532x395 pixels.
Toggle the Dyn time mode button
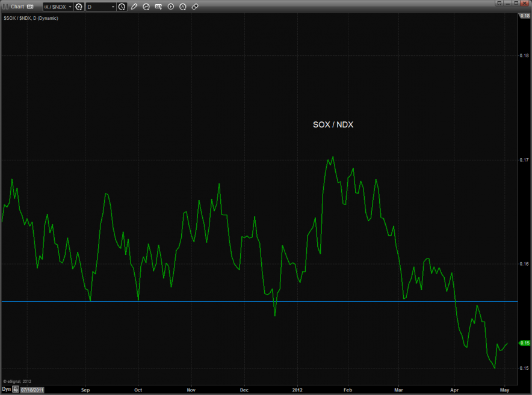pos(6,390)
